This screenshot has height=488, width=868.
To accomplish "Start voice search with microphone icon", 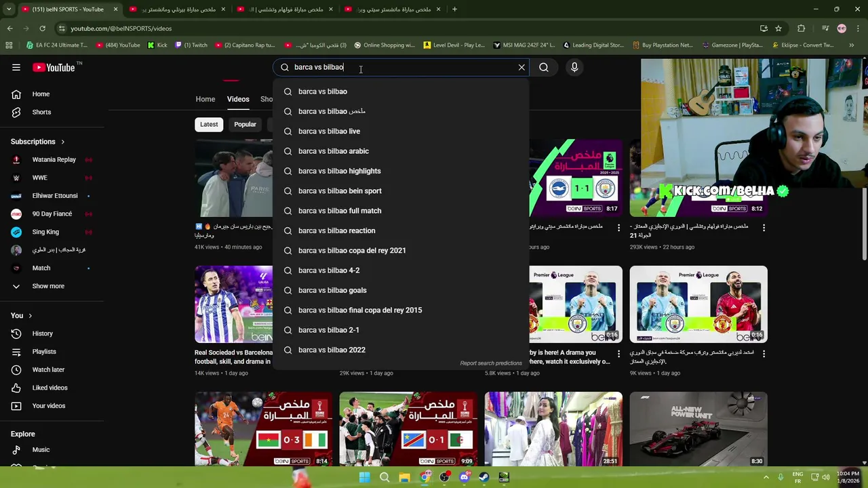I will point(574,67).
